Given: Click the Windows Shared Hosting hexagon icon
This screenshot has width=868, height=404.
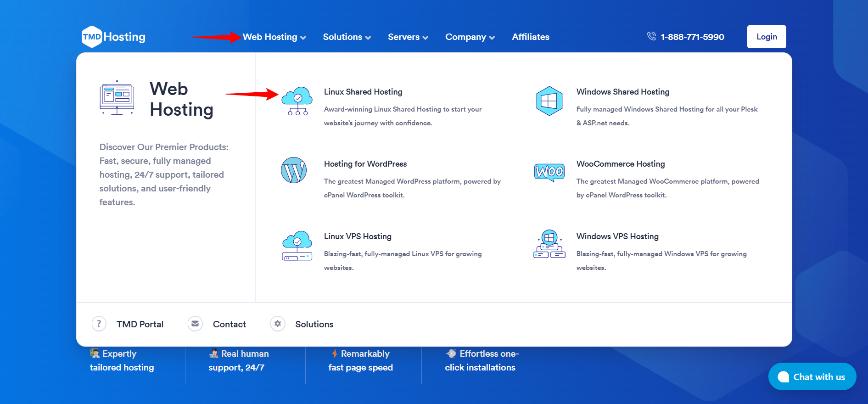Looking at the screenshot, I should 549,101.
